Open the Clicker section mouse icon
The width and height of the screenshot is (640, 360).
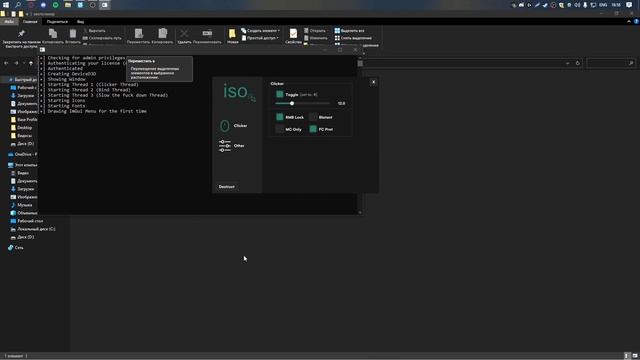[224, 126]
